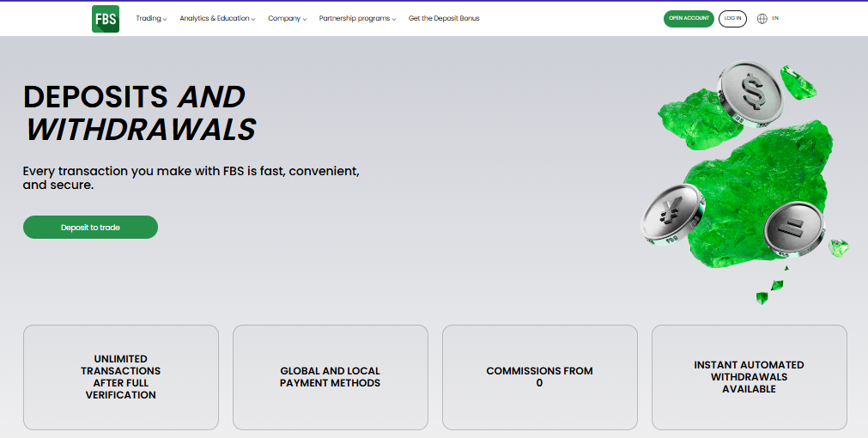
Task: Click the silver coin on emerald's right
Action: click(x=794, y=229)
